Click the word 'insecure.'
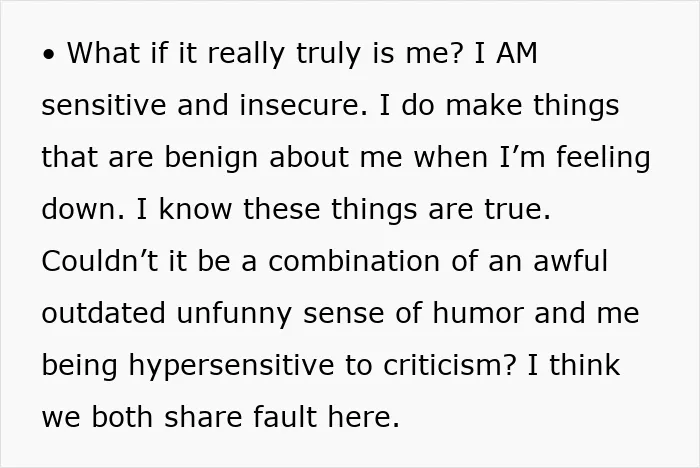Screen dimensions: 700x468 (304, 105)
